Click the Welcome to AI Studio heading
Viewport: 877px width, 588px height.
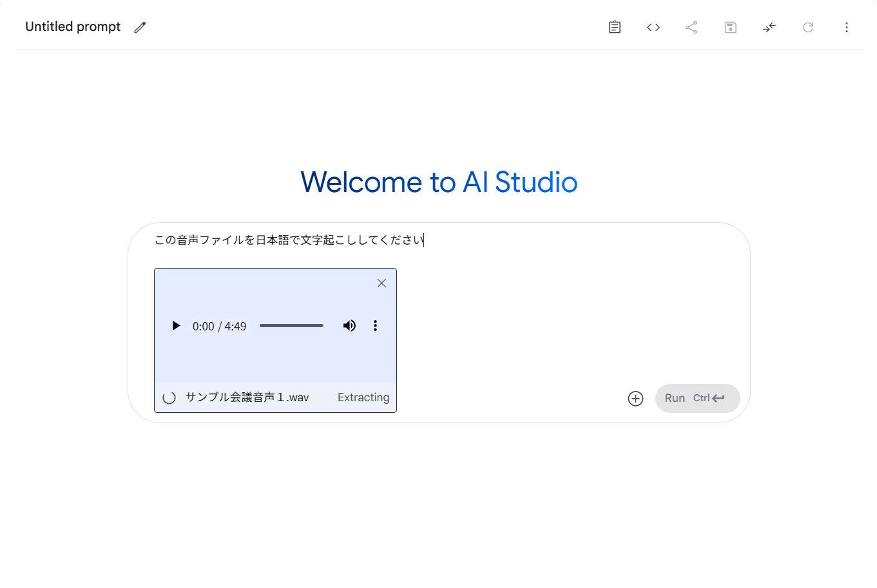tap(439, 182)
